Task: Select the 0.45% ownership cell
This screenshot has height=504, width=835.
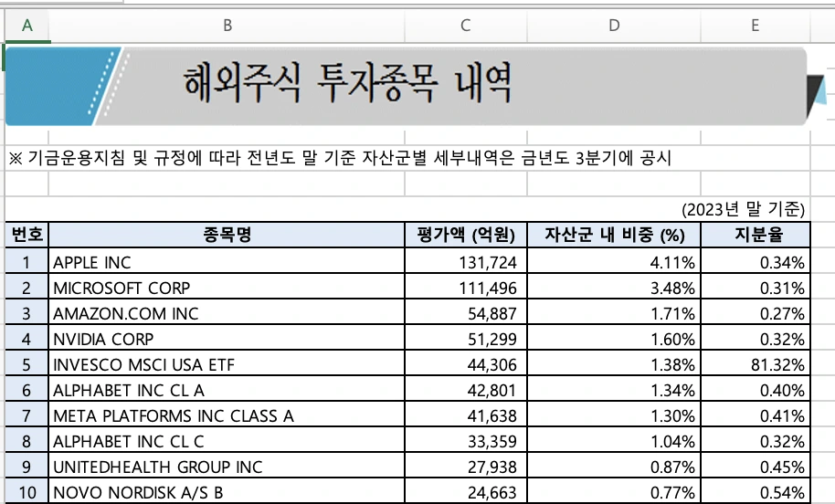Action: point(756,465)
